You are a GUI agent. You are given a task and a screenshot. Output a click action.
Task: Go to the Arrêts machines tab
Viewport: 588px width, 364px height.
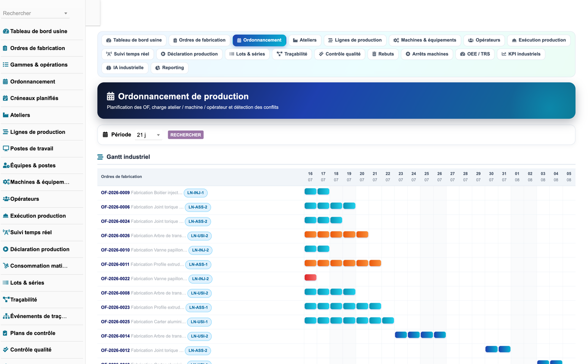[x=427, y=54]
